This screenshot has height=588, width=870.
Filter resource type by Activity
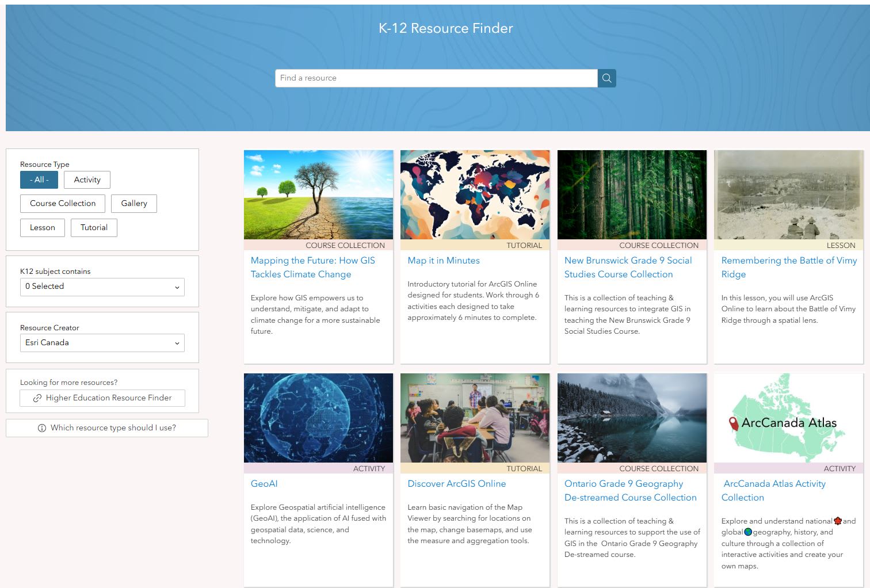87,180
